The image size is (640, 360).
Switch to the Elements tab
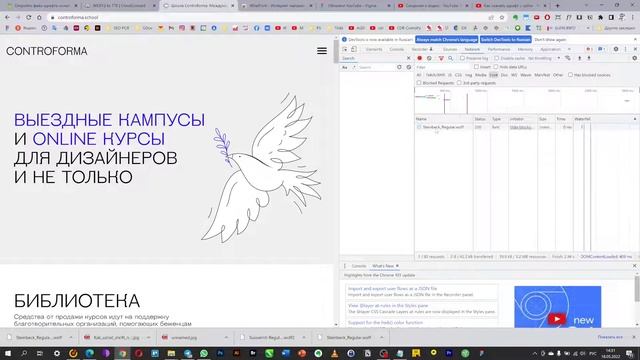pyautogui.click(x=373, y=49)
